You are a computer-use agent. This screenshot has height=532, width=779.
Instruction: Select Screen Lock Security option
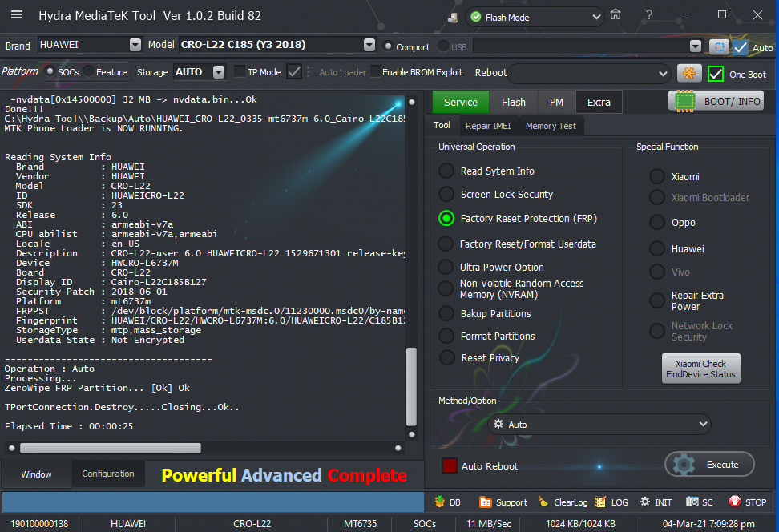tap(446, 194)
